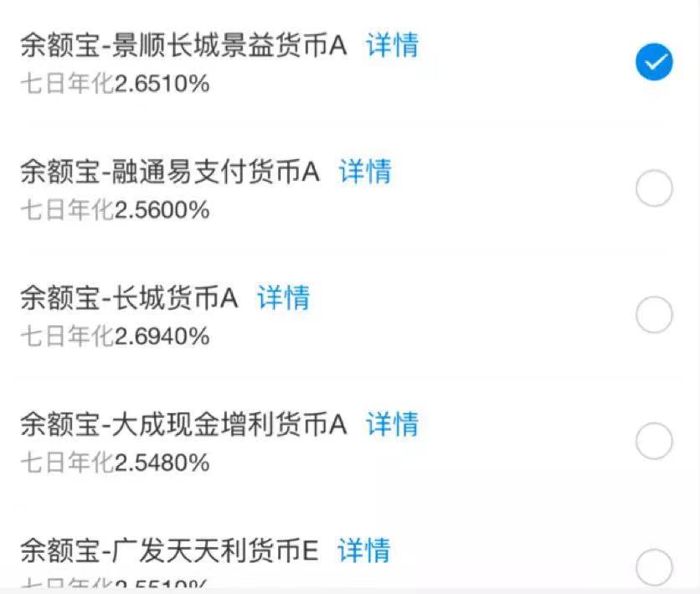View 详情 of 融通易支付货币A
The image size is (700, 594).
tap(365, 172)
